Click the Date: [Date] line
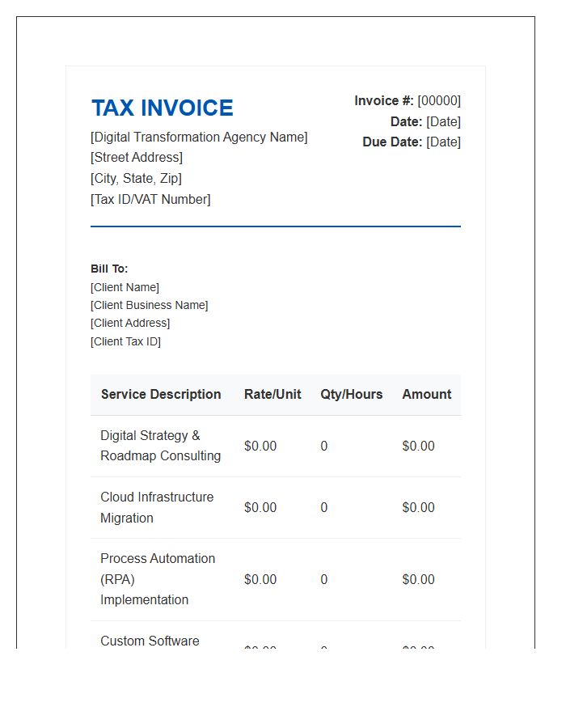Viewport: 566px width, 728px height. click(x=425, y=121)
